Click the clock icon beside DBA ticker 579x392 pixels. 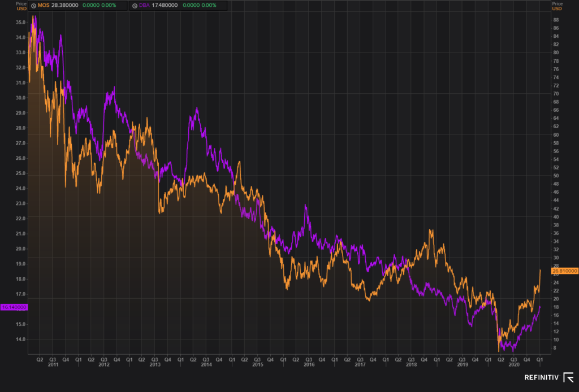coord(135,6)
